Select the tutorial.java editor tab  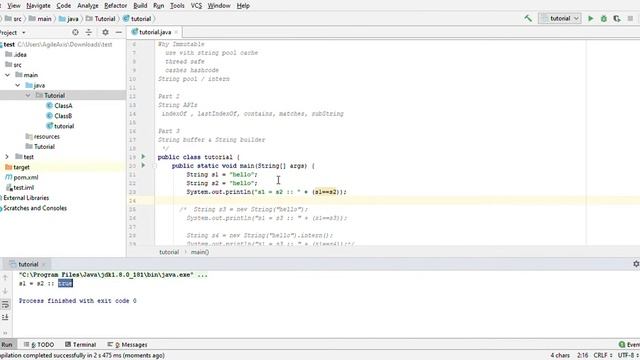pos(154,32)
